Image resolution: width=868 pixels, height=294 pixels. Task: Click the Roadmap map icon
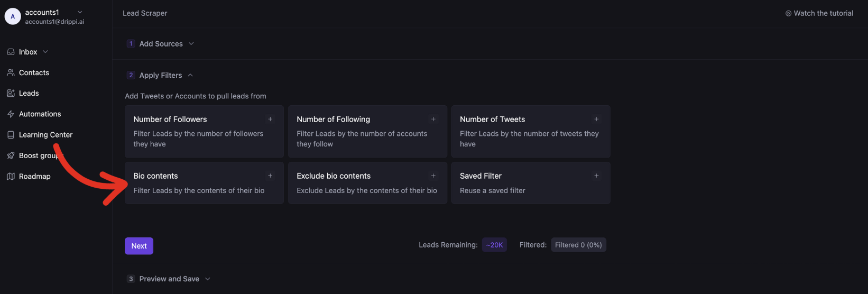11,176
